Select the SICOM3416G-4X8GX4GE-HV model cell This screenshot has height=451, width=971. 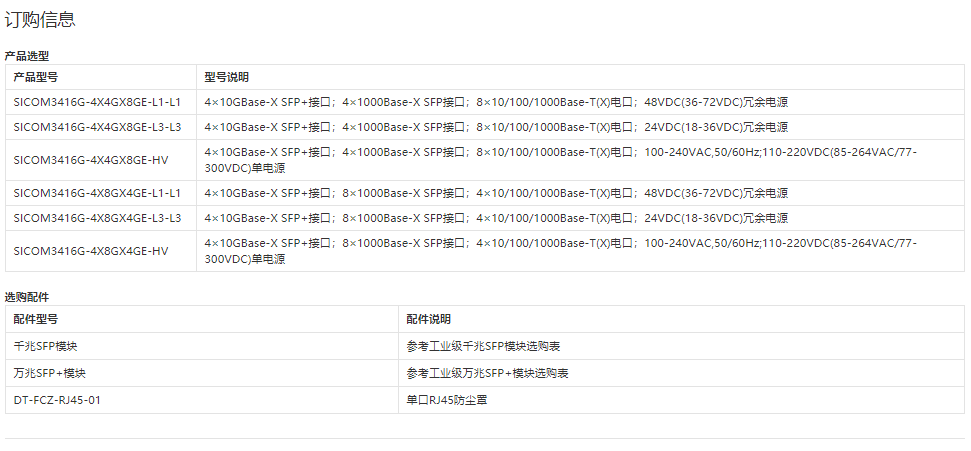[x=90, y=251]
